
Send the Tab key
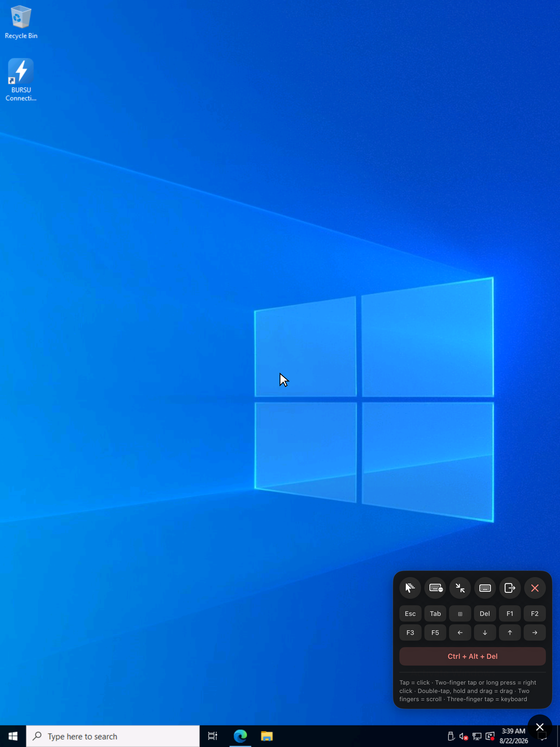(435, 614)
